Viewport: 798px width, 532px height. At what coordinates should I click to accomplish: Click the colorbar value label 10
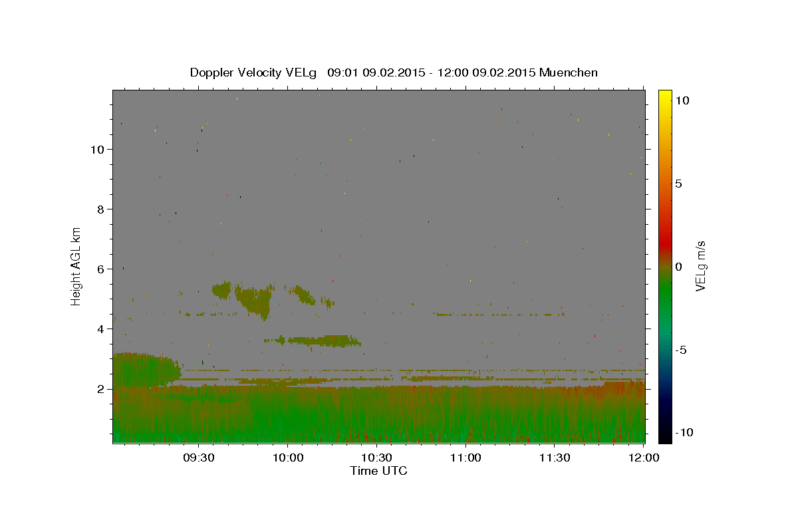point(682,100)
